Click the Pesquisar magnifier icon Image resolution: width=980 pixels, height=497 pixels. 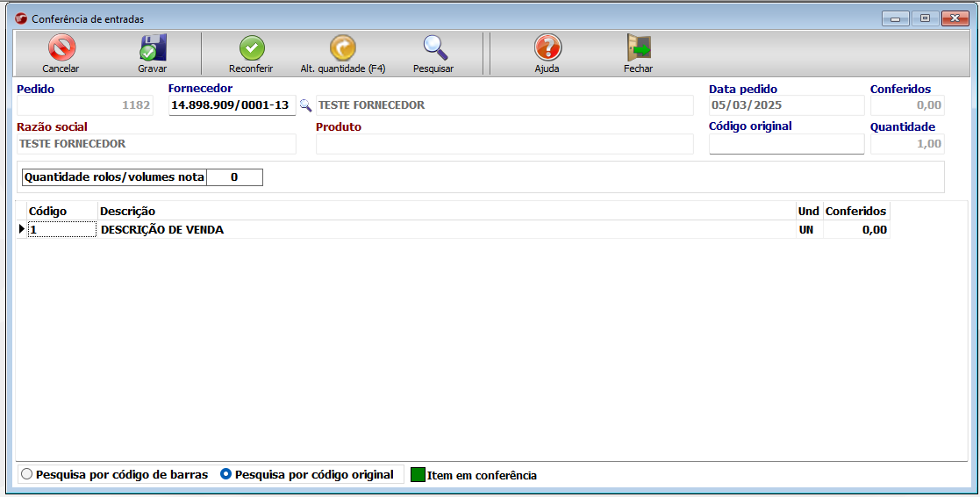click(x=433, y=49)
